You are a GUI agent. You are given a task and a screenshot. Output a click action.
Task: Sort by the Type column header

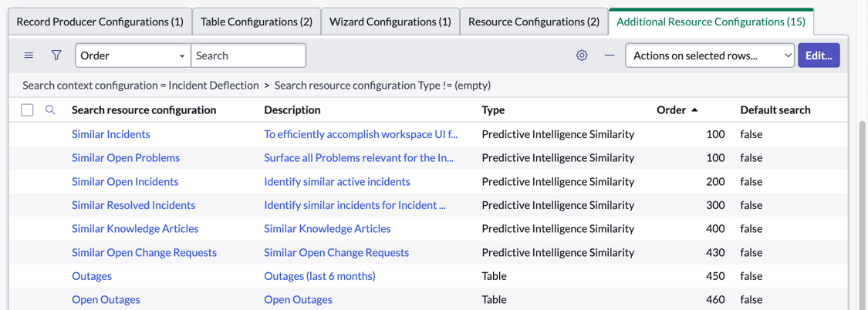click(493, 110)
